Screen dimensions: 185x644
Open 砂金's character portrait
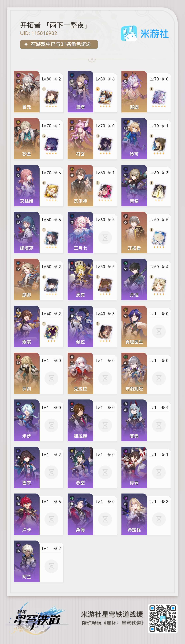[27, 138]
